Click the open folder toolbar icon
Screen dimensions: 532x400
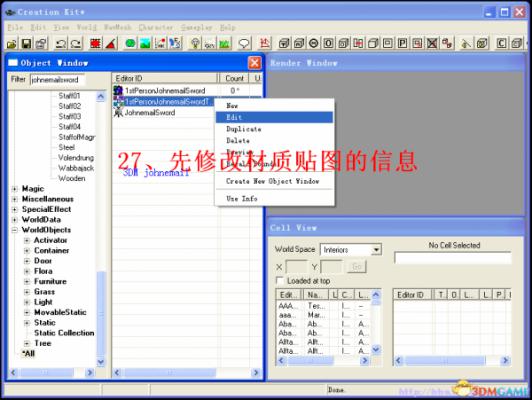pos(12,43)
